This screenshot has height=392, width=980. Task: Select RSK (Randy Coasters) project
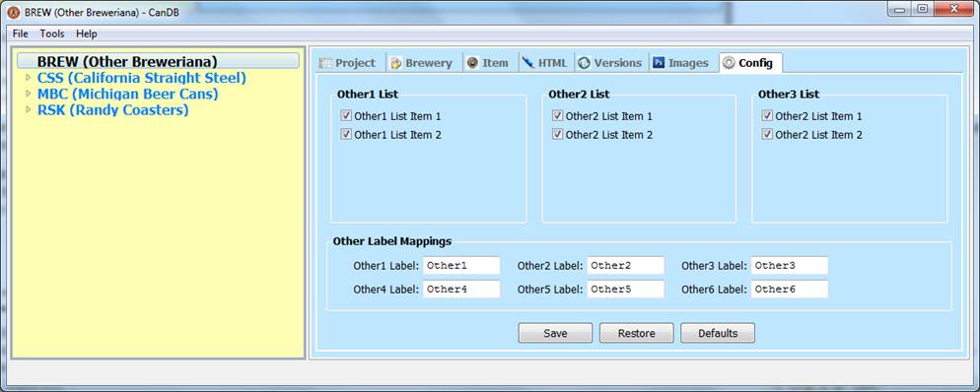point(112,110)
